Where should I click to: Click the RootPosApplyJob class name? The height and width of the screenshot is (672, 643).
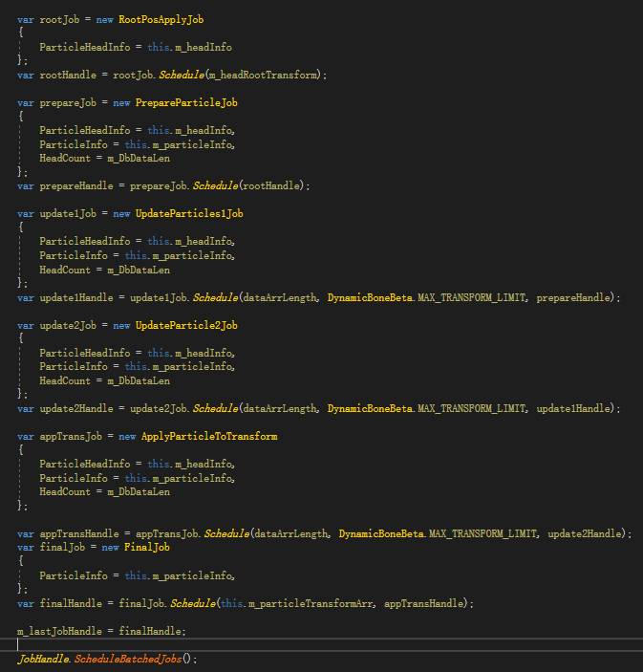[x=161, y=20]
